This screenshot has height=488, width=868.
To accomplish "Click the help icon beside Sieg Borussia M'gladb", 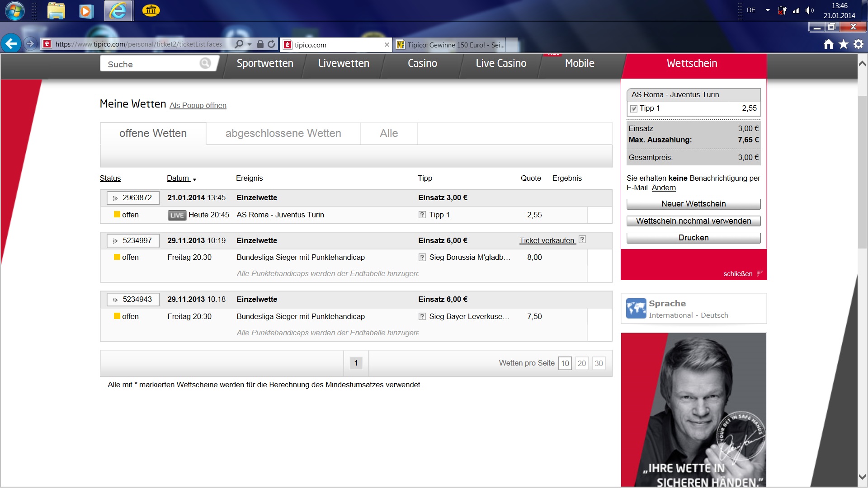I will [422, 257].
